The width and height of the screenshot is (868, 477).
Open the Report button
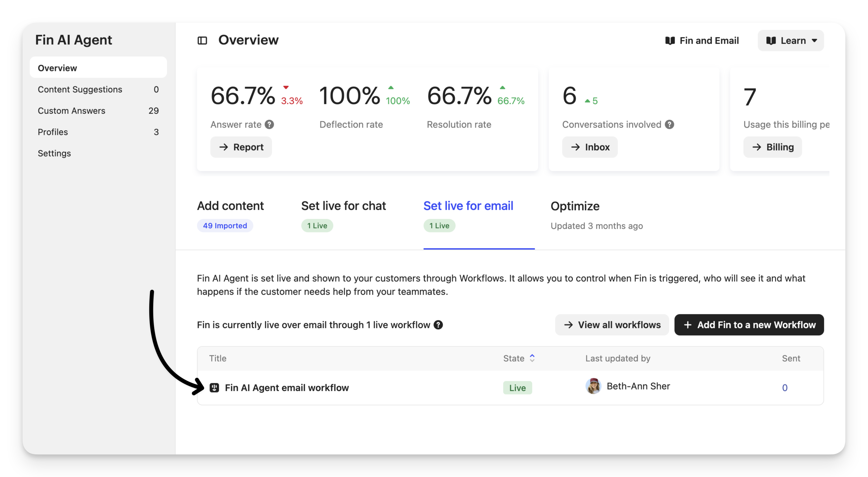(x=241, y=147)
